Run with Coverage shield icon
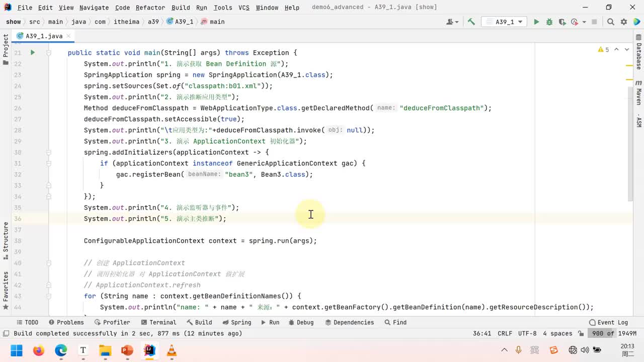This screenshot has width=644, height=362. [562, 22]
